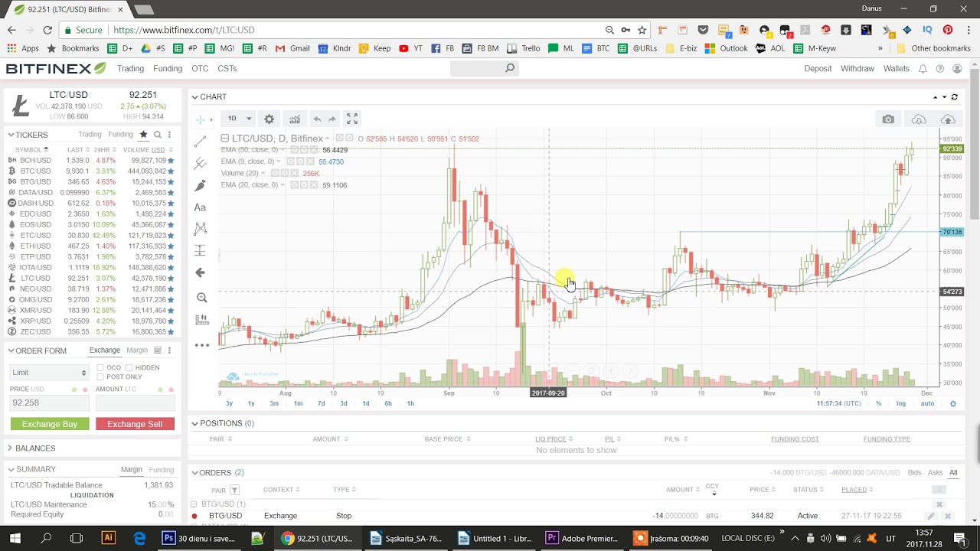The width and height of the screenshot is (980, 551).
Task: Undo last chart action
Action: 317,119
